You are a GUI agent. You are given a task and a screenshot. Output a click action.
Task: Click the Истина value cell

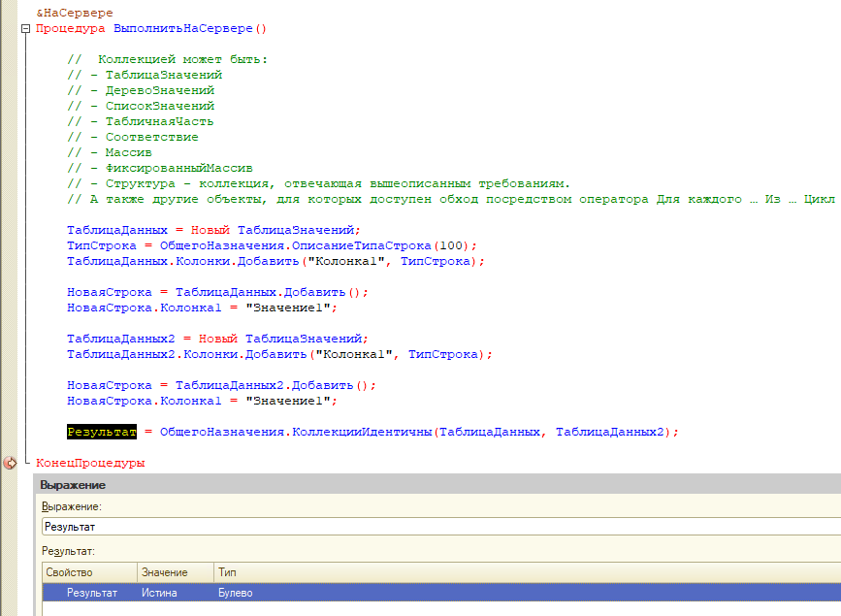click(158, 592)
